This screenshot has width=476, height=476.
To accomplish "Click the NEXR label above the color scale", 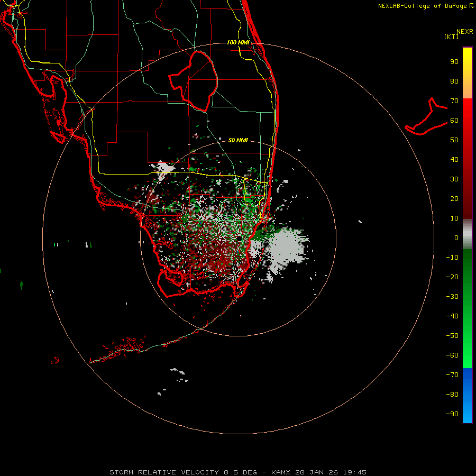I will [x=465, y=32].
